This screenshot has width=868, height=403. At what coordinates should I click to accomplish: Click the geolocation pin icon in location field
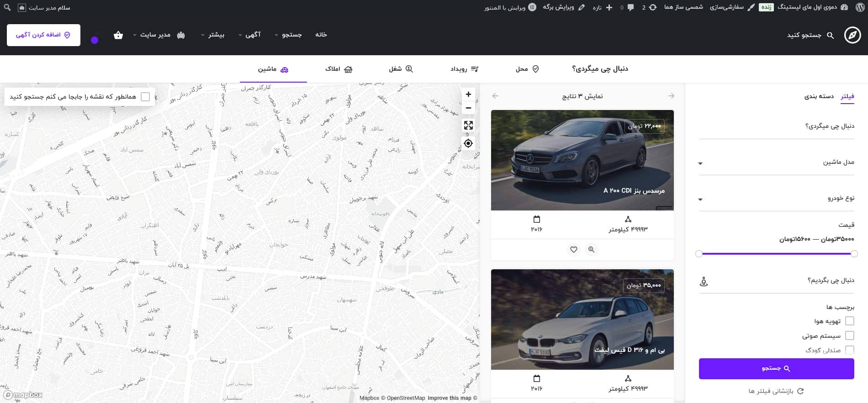tap(704, 282)
